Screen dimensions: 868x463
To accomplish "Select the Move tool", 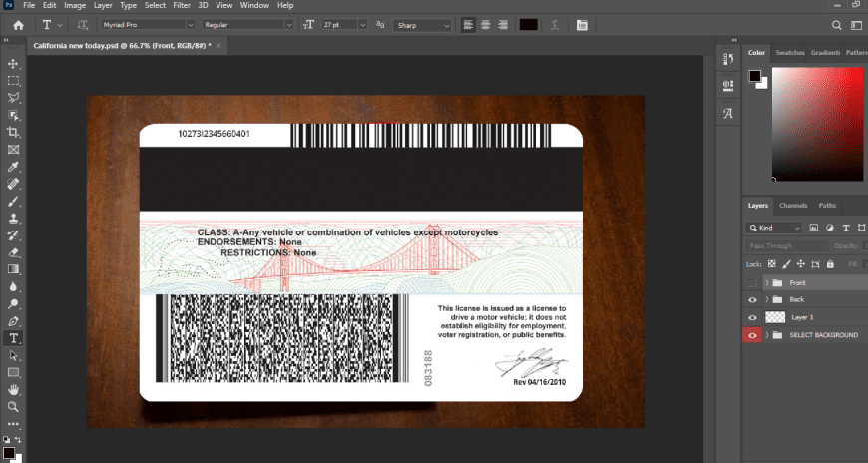I will coord(13,63).
